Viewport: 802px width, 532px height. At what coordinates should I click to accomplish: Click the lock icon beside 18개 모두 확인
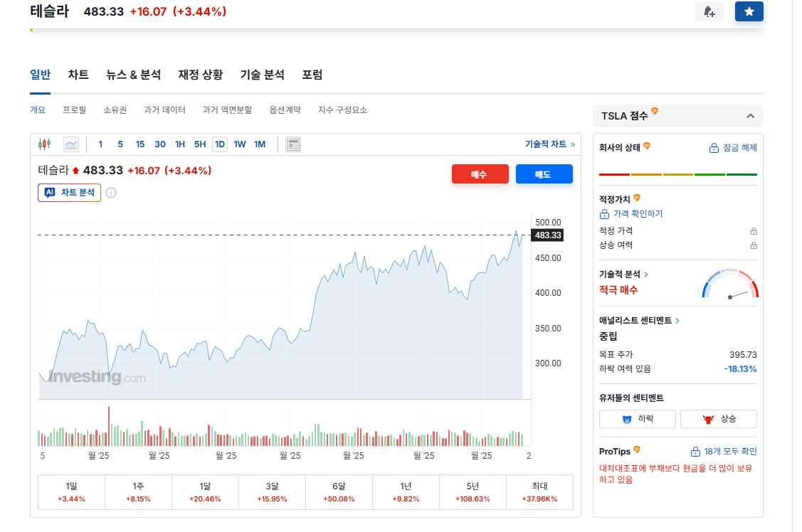(x=695, y=452)
